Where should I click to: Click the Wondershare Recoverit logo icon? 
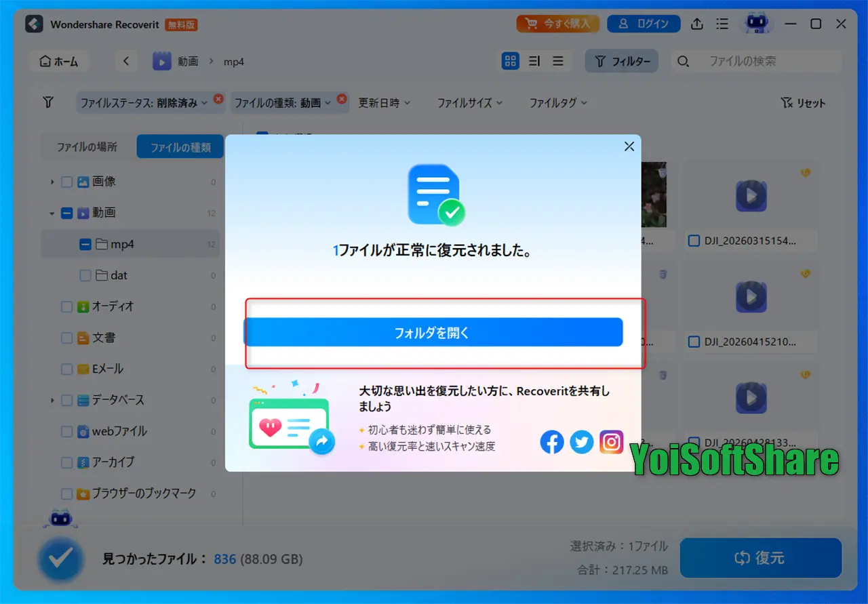34,24
